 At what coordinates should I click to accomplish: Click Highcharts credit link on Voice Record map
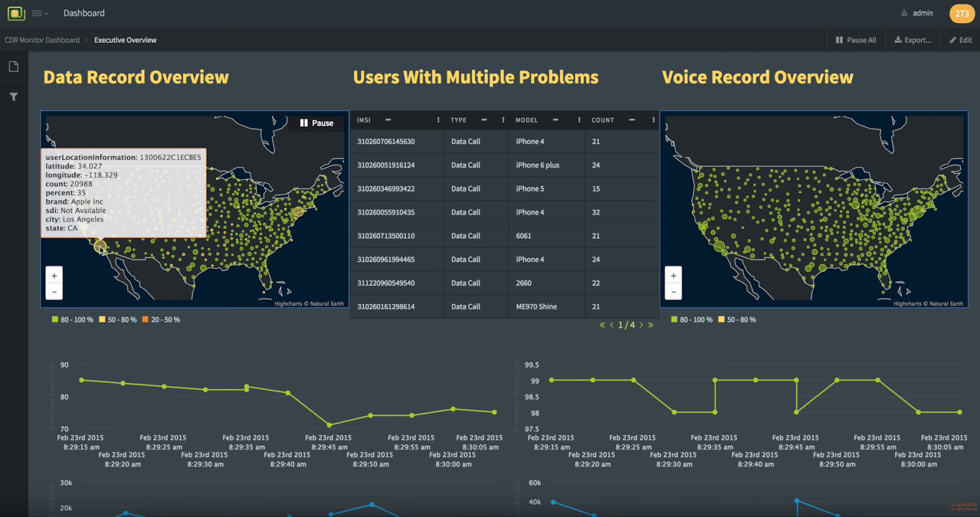coord(928,304)
